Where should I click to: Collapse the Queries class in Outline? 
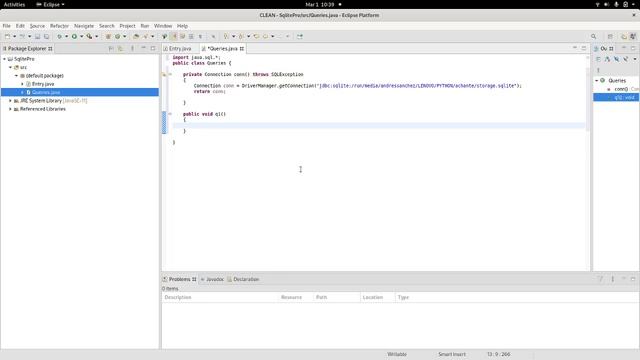coord(596,80)
